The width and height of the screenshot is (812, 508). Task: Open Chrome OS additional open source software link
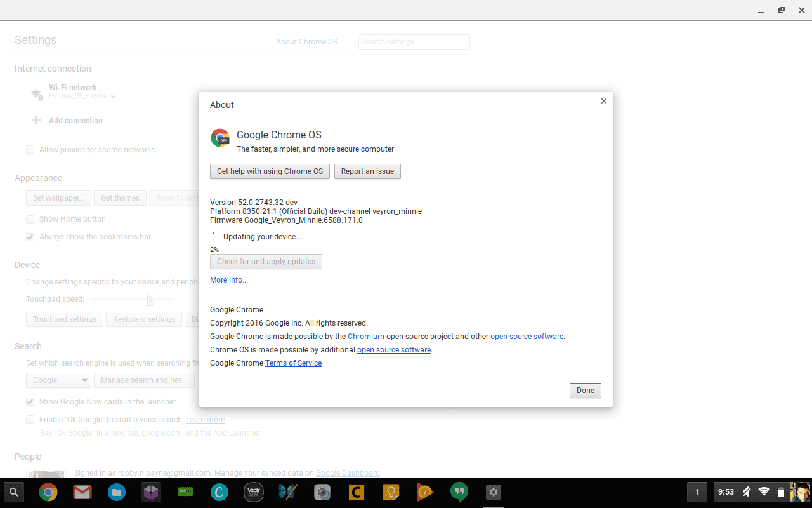point(394,350)
